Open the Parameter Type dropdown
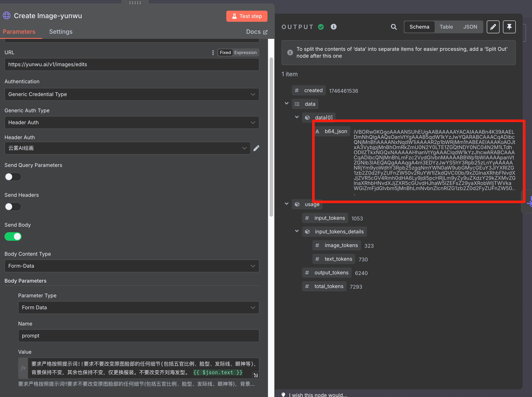Image resolution: width=532 pixels, height=397 pixels. point(139,308)
